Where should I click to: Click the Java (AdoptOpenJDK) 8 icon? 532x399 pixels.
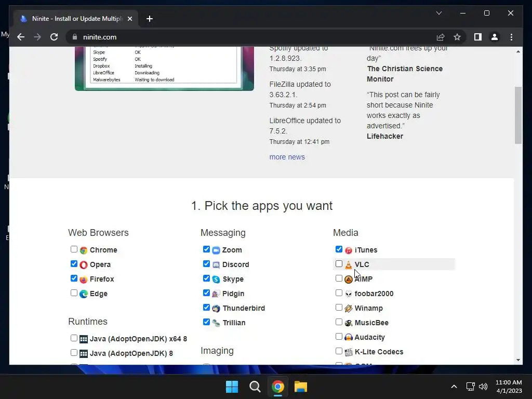tap(84, 353)
